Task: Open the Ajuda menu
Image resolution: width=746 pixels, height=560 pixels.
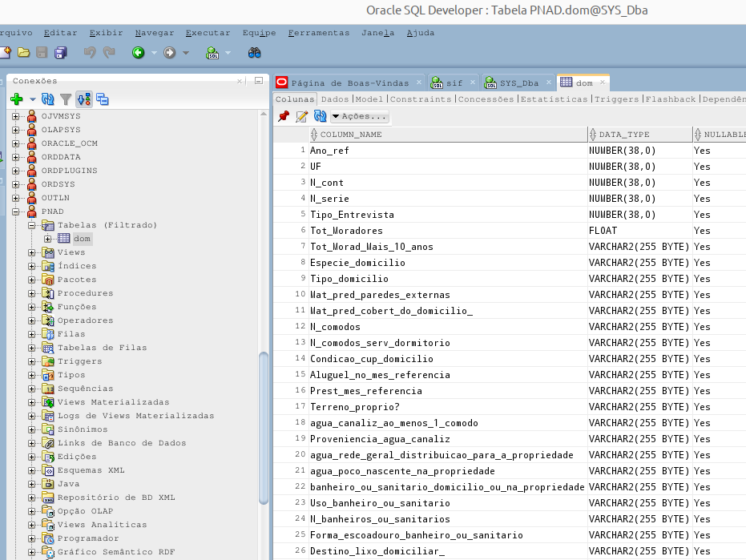Action: point(421,33)
